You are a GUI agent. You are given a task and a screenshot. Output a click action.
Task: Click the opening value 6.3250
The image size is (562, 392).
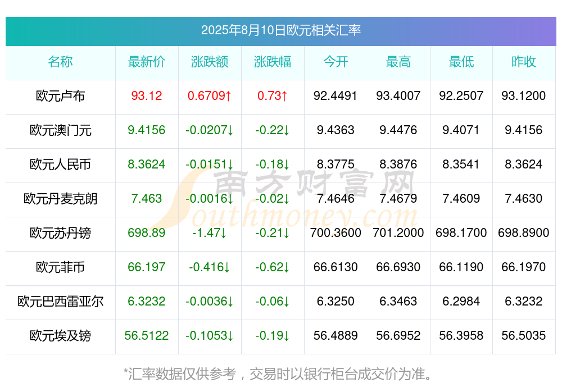[x=336, y=301]
